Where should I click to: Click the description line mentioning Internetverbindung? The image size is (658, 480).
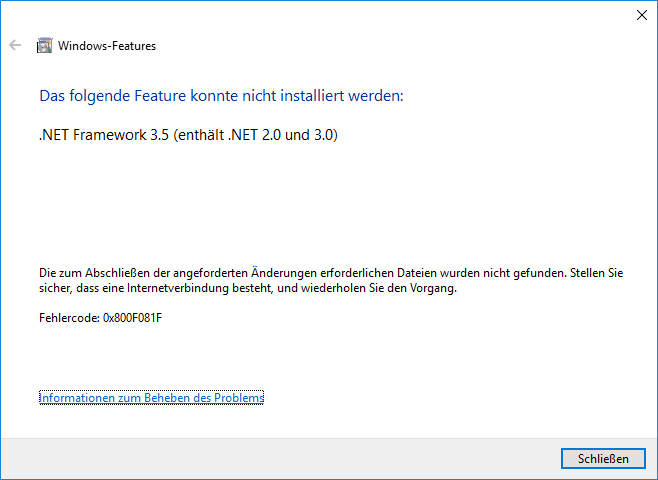point(246,288)
